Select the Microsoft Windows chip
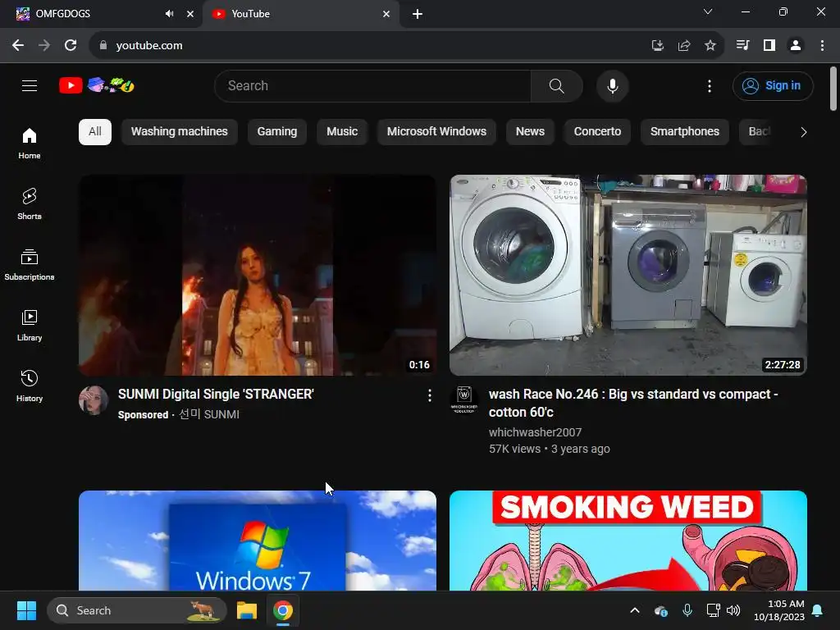840x630 pixels. tap(436, 132)
